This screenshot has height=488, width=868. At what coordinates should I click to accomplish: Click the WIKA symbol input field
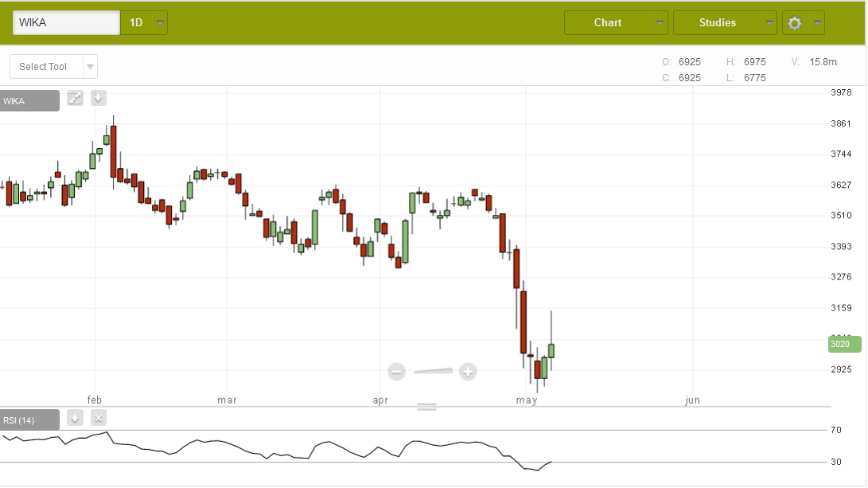[x=66, y=23]
